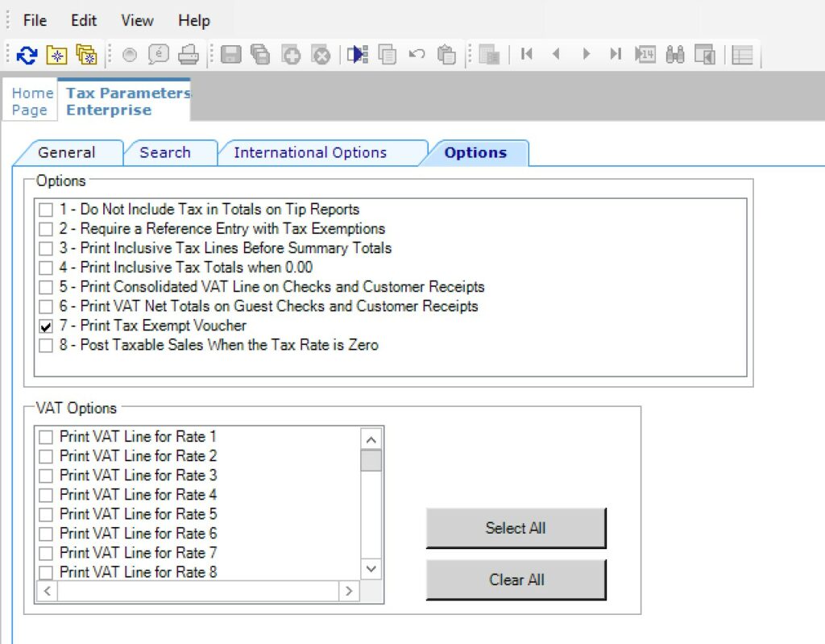Check Print VAT Line for Rate 8
The width and height of the screenshot is (825, 644).
click(46, 571)
